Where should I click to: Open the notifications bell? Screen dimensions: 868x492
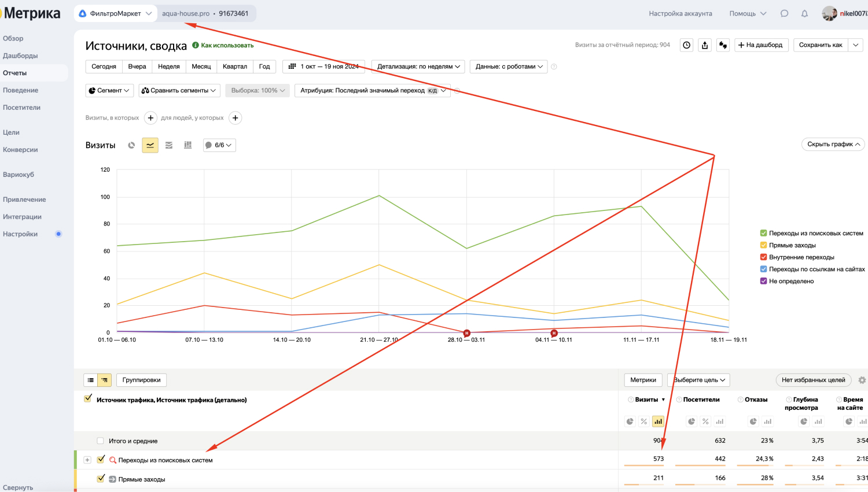(x=804, y=13)
